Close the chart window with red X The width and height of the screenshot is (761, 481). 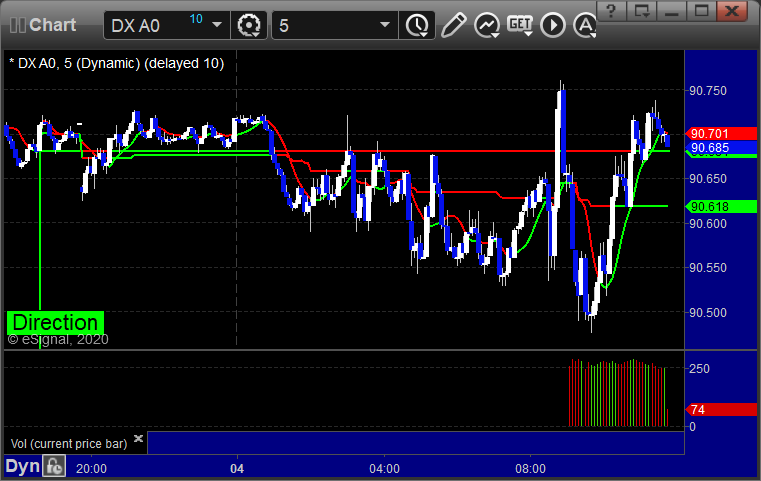(x=732, y=11)
